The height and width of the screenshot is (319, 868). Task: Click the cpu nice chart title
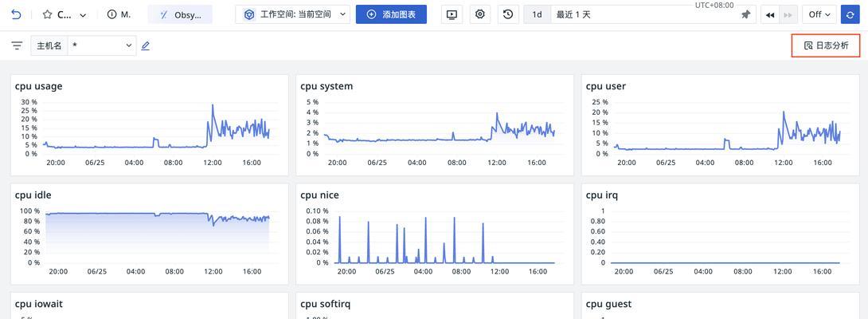click(320, 195)
